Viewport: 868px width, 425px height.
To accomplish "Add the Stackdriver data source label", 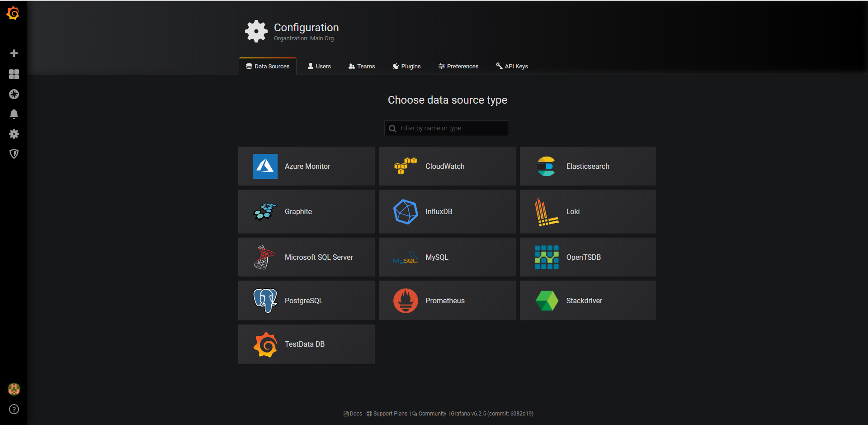I will [x=584, y=301].
